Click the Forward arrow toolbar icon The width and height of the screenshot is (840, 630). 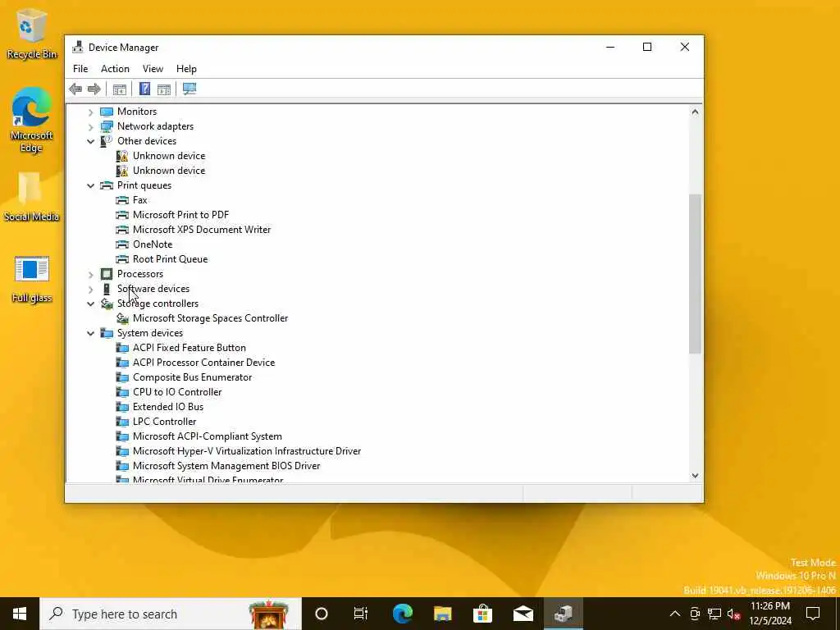(94, 89)
